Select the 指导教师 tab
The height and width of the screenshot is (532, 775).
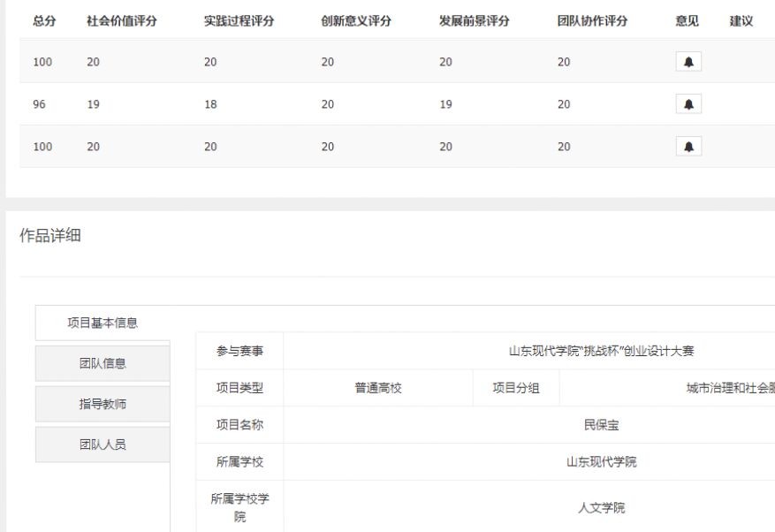(103, 404)
